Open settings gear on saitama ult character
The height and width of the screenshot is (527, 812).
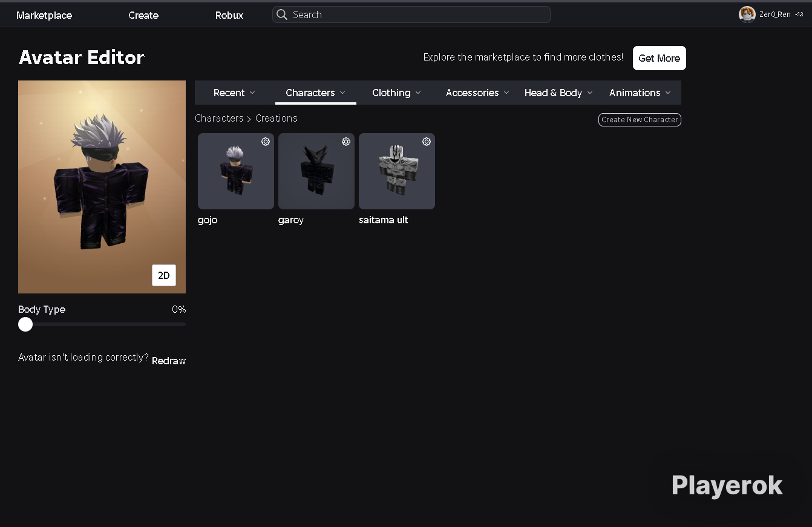tap(427, 142)
